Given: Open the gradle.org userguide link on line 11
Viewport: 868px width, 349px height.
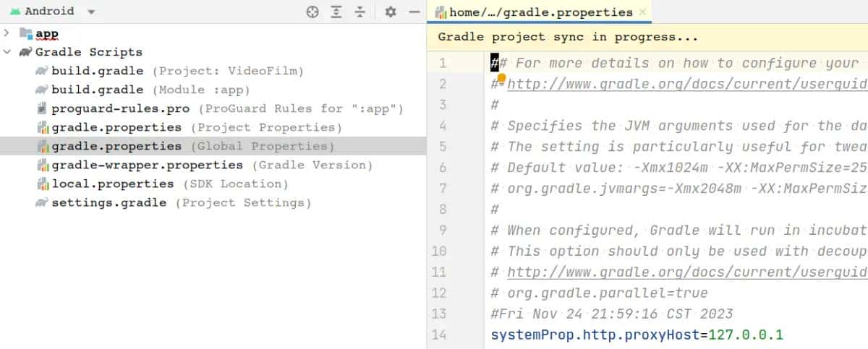Looking at the screenshot, I should [x=687, y=272].
